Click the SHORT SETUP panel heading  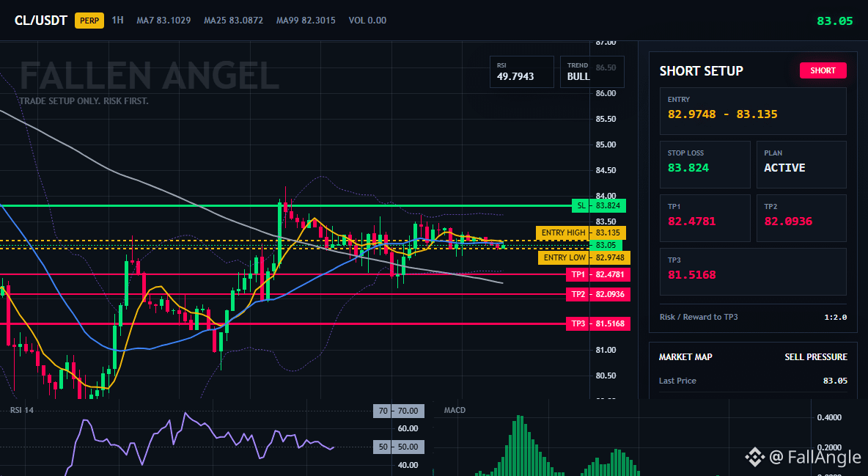coord(701,71)
